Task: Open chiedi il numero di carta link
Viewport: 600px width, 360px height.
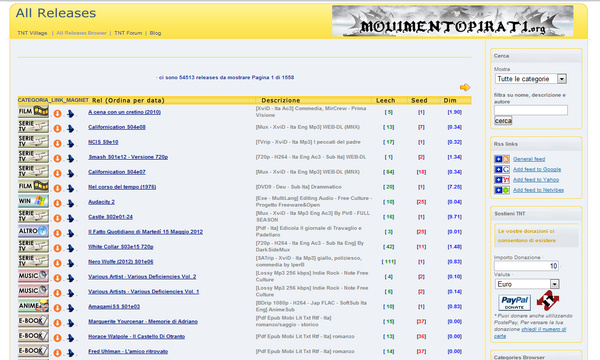Action: point(530,332)
